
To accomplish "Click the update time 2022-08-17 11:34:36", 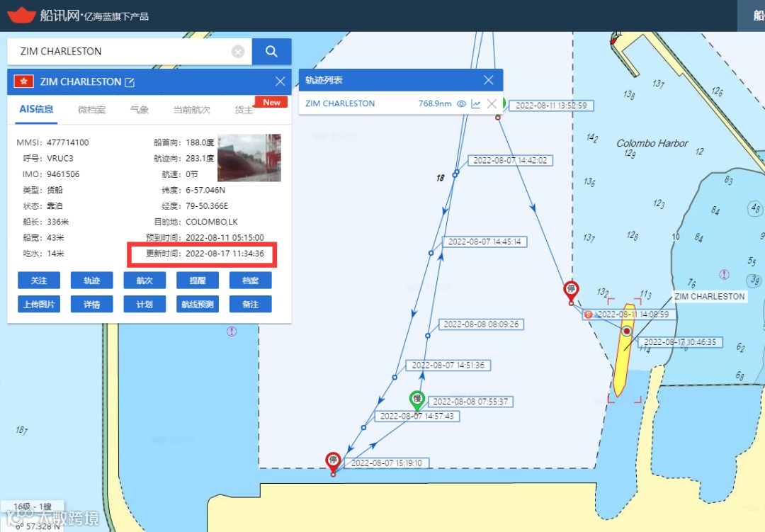I will coord(225,254).
